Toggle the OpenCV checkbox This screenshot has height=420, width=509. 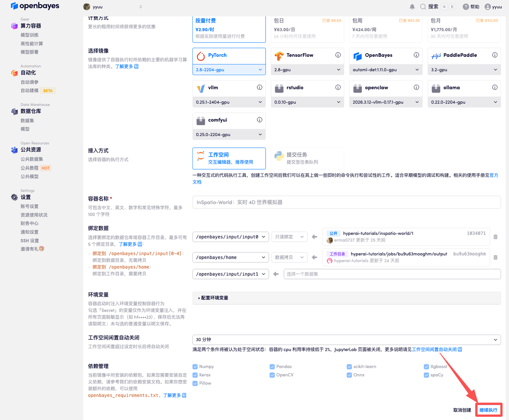tap(272, 375)
